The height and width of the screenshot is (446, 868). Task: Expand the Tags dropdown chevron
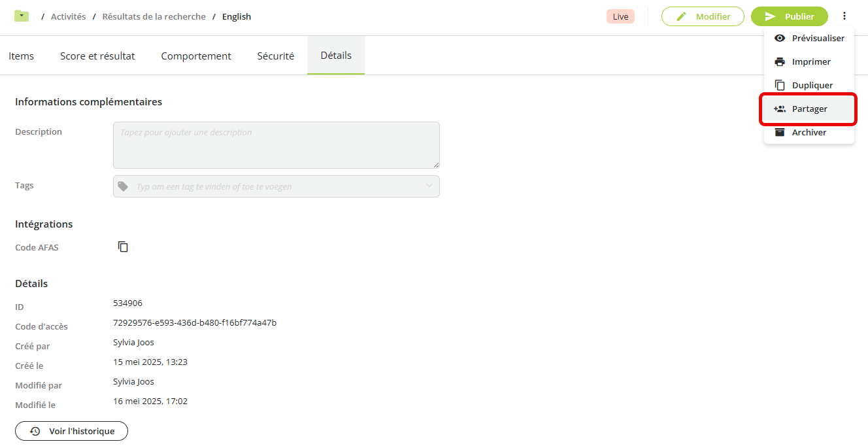tap(429, 186)
